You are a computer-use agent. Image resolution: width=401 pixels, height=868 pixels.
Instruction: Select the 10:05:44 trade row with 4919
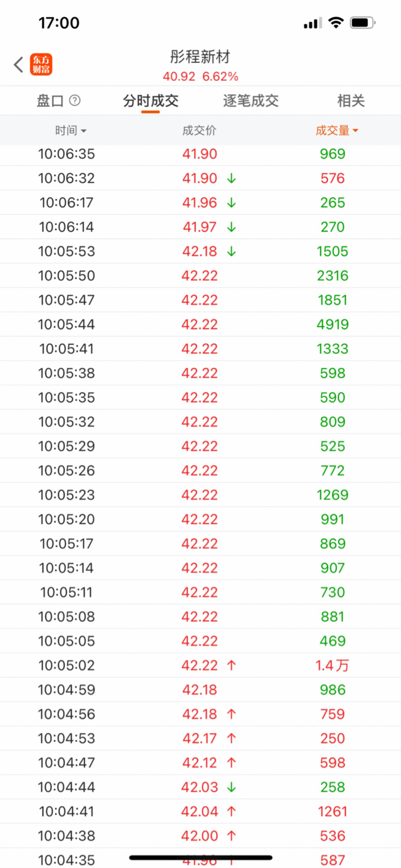point(200,324)
